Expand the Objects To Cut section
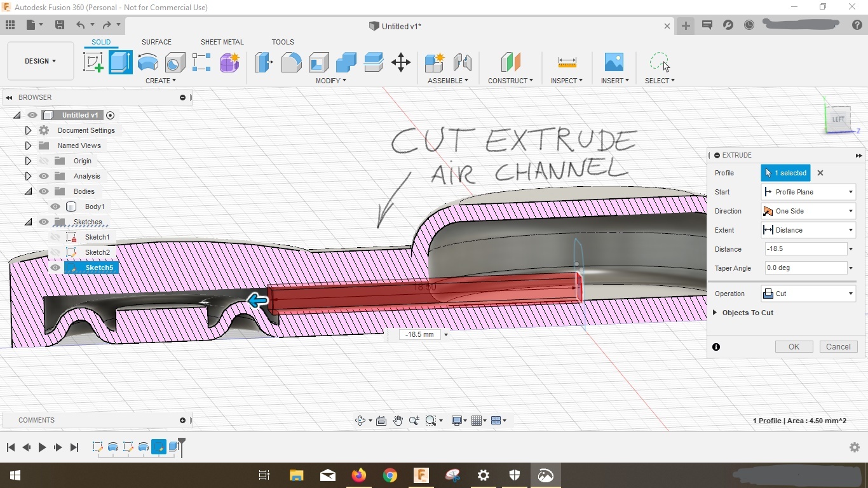 coord(715,313)
